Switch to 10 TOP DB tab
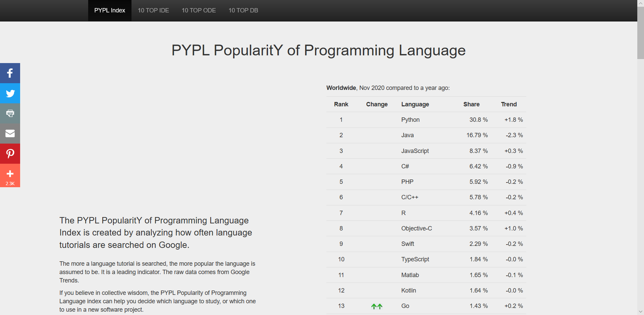This screenshot has height=315, width=644. pos(243,10)
